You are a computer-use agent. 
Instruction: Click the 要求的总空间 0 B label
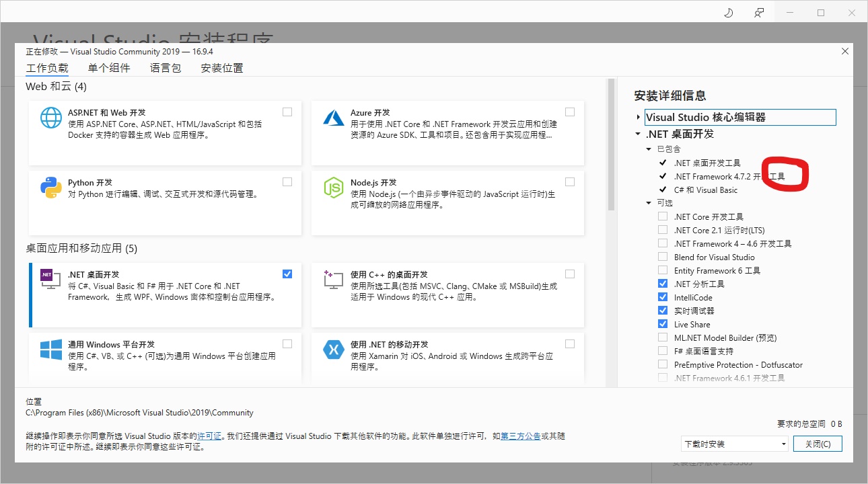point(809,424)
